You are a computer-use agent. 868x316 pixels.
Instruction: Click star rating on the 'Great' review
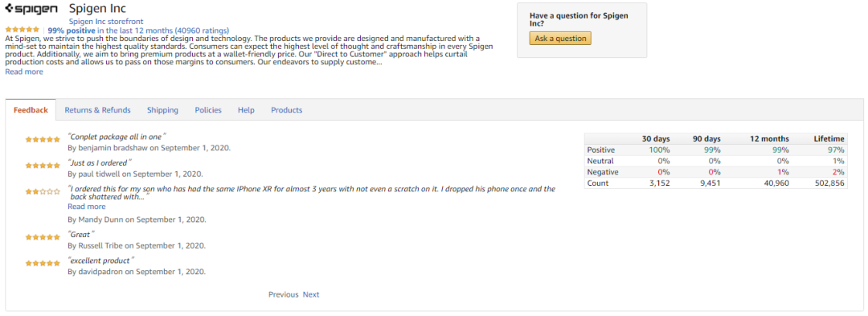(x=43, y=237)
